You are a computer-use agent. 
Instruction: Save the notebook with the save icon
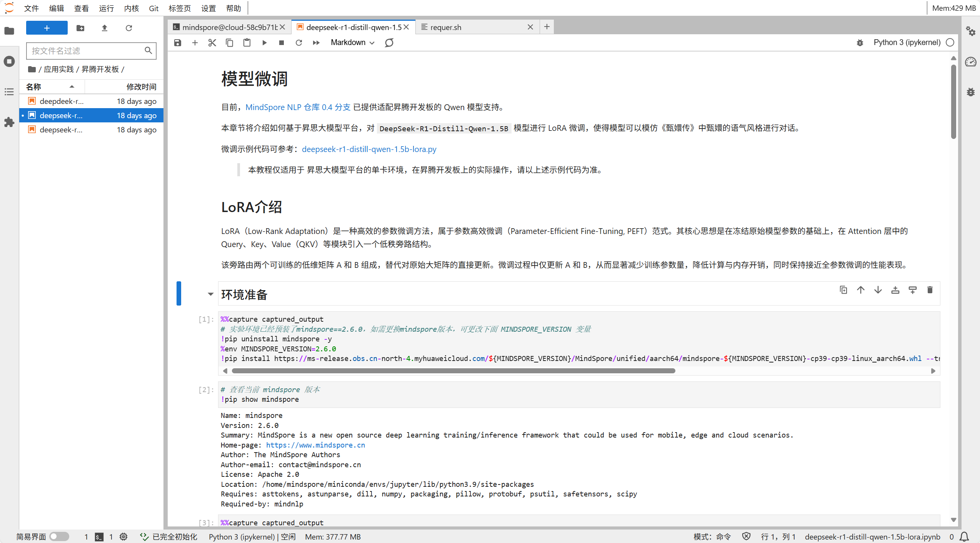click(x=177, y=43)
